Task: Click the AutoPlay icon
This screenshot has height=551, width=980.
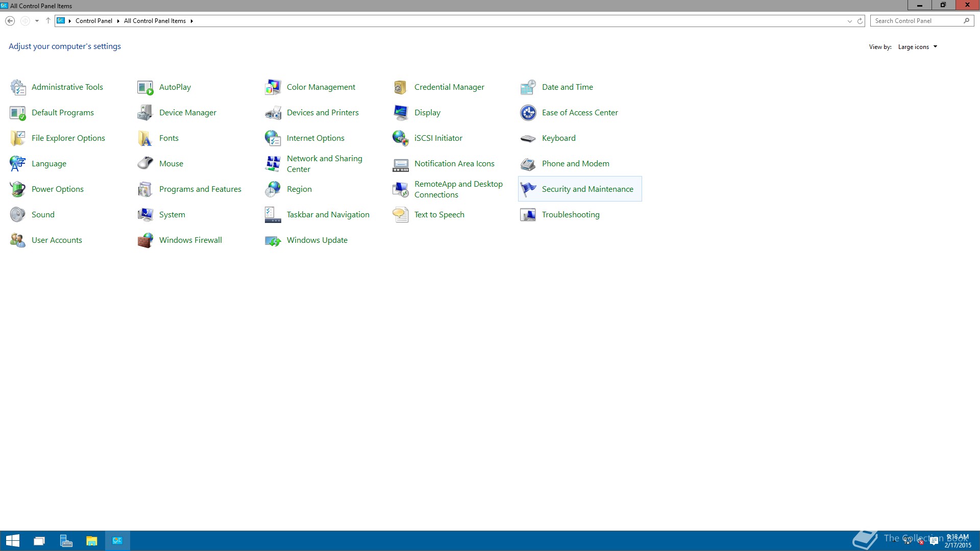Action: (145, 87)
